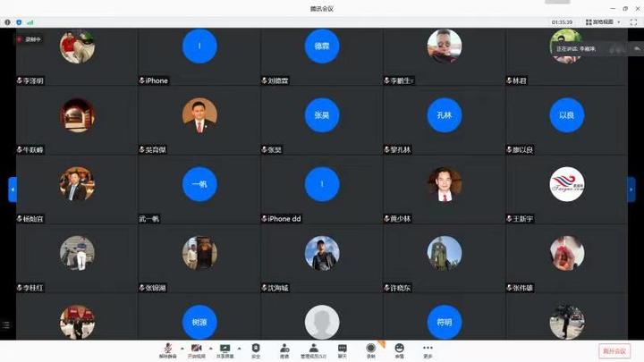Image resolution: width=644 pixels, height=362 pixels.
Task: Unmute the microphone in the toolbar
Action: [x=166, y=349]
